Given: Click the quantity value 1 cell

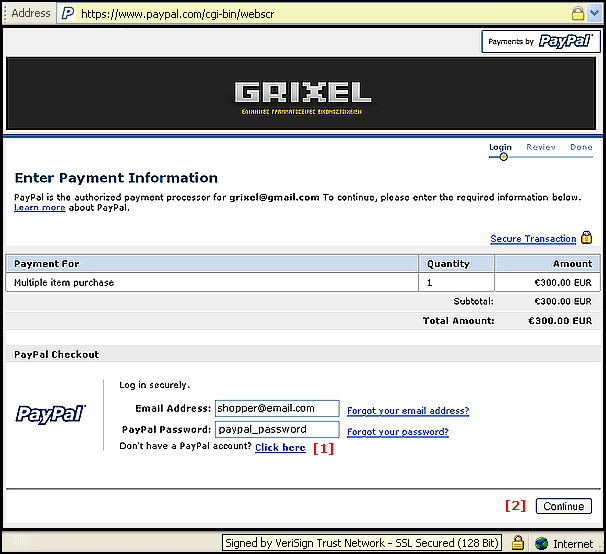Looking at the screenshot, I should [x=456, y=283].
